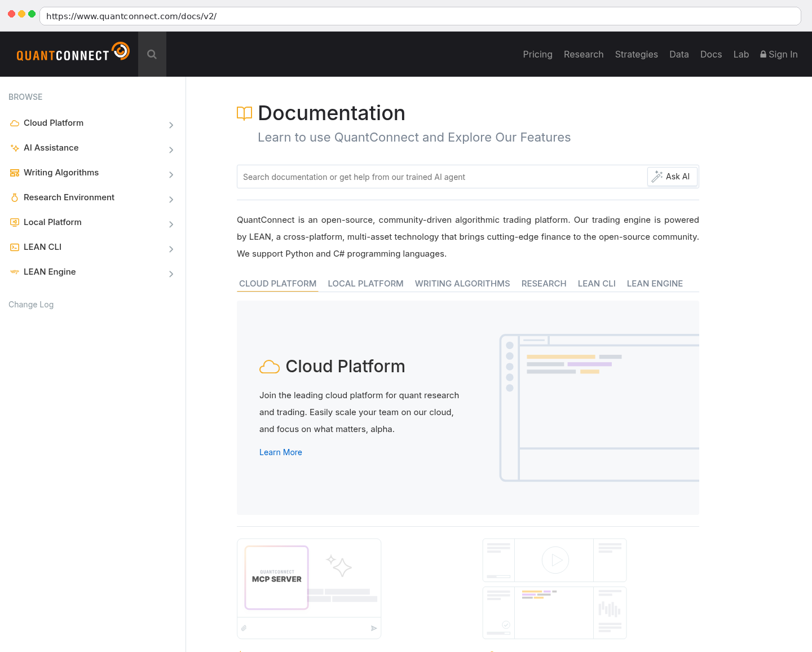
Task: Open the Change Log link
Action: pyautogui.click(x=31, y=305)
